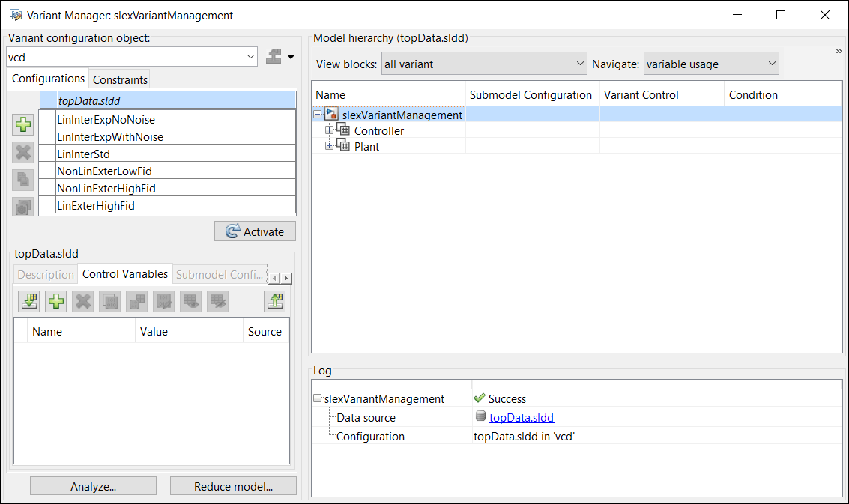Click the Condition column header

point(783,94)
